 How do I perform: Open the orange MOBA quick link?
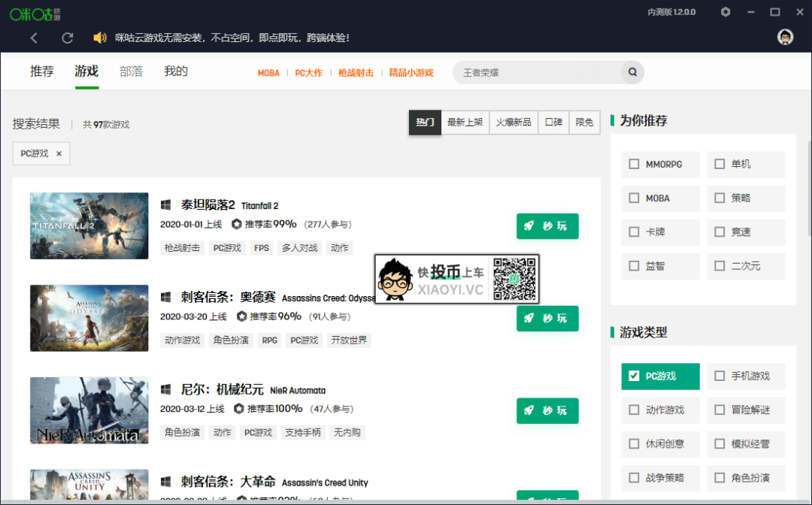[x=268, y=73]
